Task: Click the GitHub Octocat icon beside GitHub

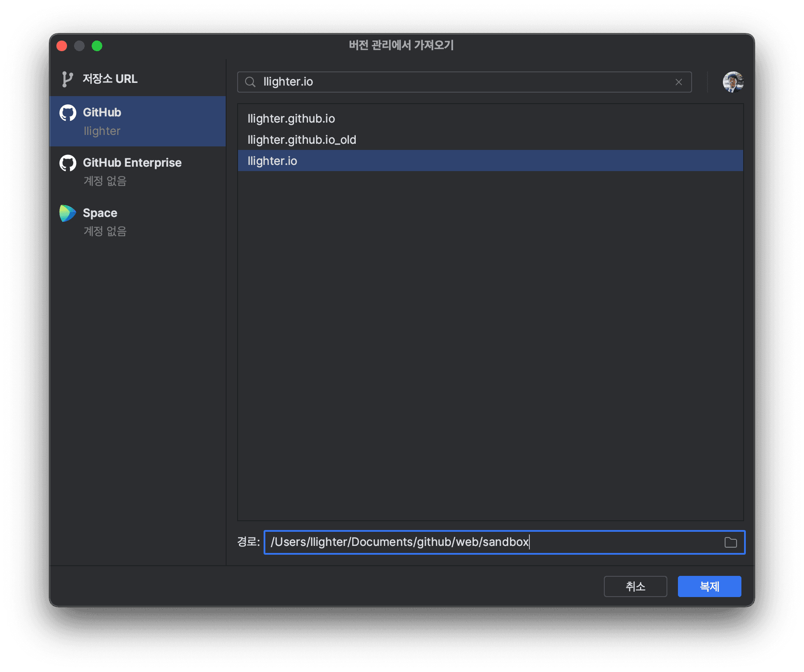Action: pos(68,113)
